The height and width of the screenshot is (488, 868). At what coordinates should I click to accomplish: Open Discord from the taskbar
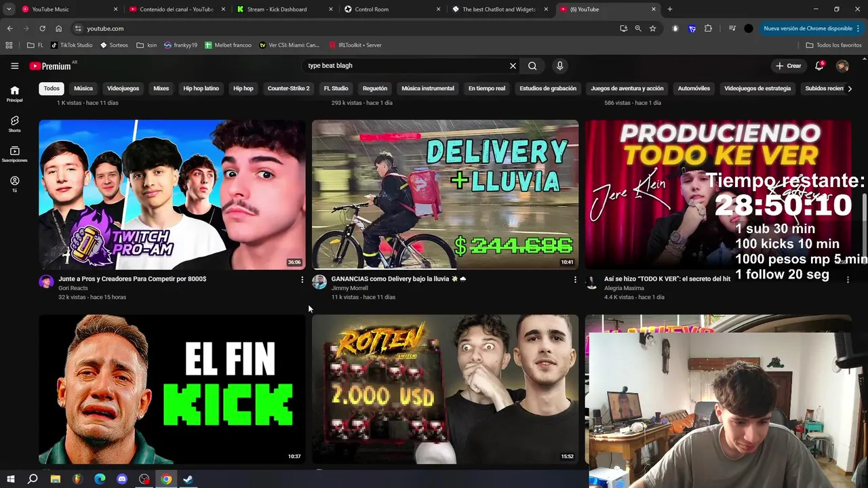coord(122,479)
